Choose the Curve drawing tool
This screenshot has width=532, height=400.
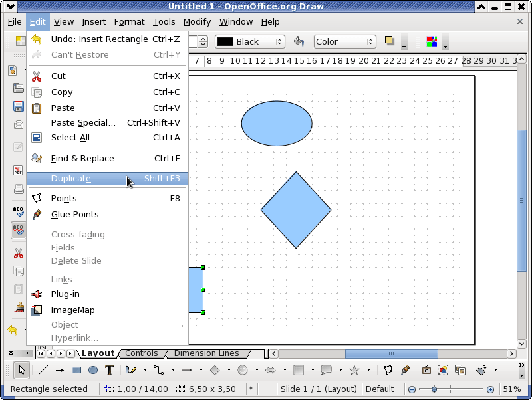(130, 370)
